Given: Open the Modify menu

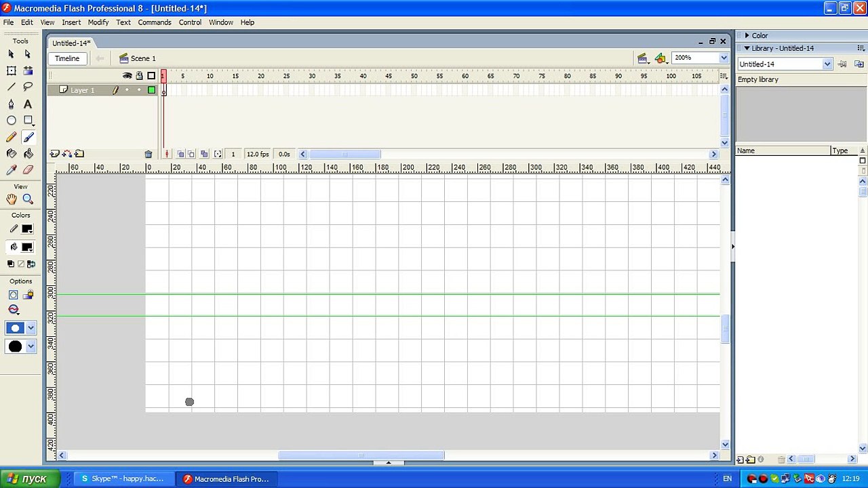Looking at the screenshot, I should (x=98, y=22).
